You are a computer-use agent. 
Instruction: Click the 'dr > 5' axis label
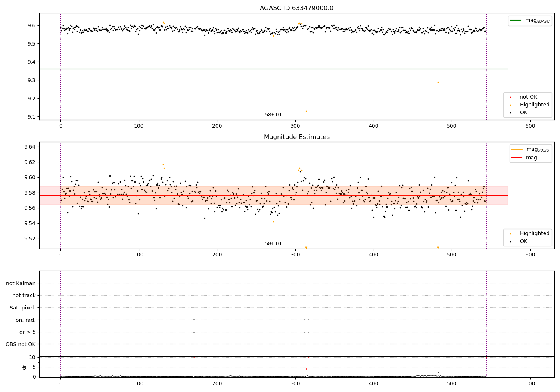(28, 332)
